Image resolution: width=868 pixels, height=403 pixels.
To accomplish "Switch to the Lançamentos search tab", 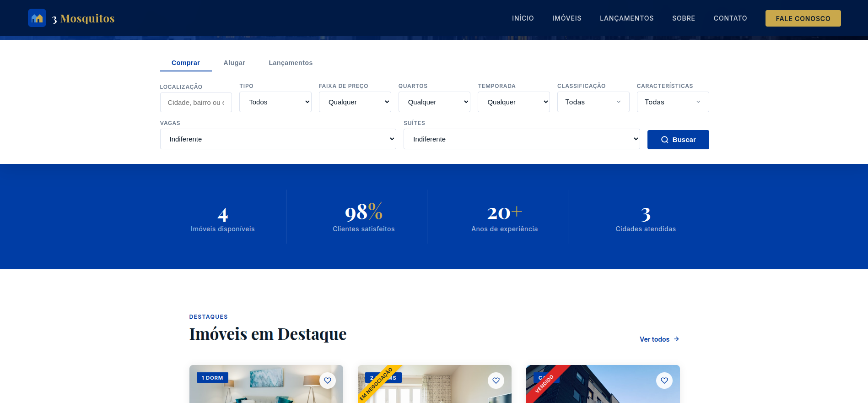I will tap(291, 63).
